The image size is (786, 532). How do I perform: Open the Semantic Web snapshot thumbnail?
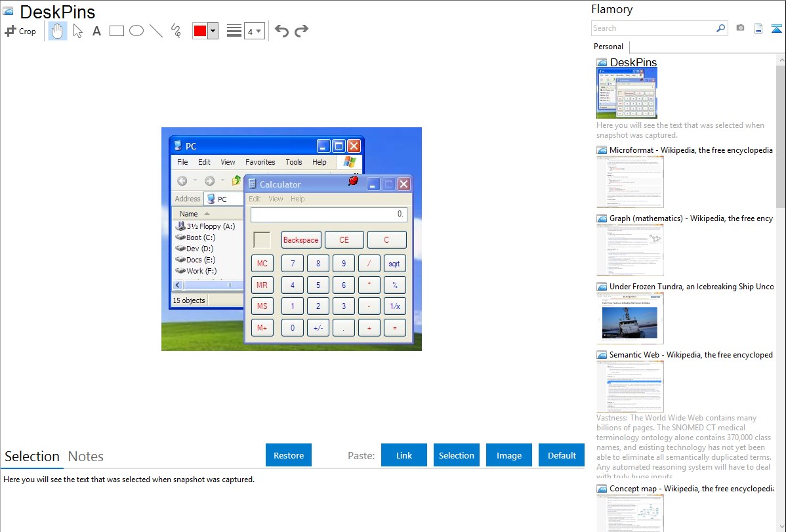630,386
